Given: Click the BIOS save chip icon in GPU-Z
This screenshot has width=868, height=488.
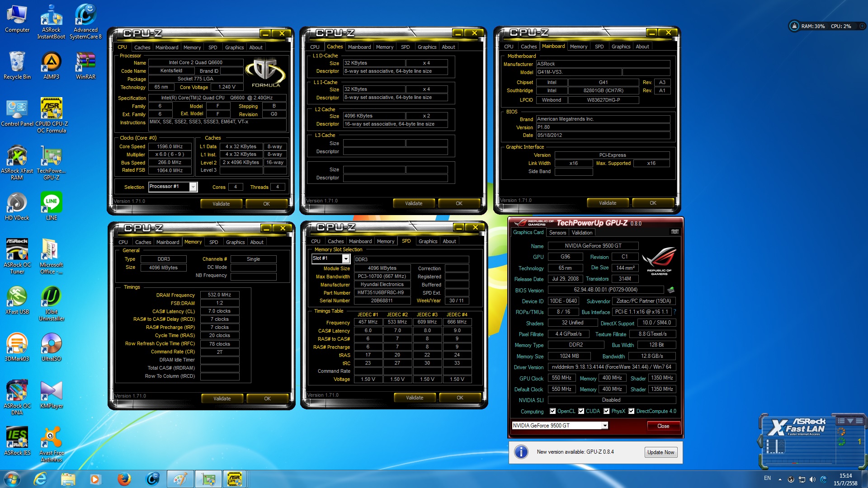Looking at the screenshot, I should [671, 290].
